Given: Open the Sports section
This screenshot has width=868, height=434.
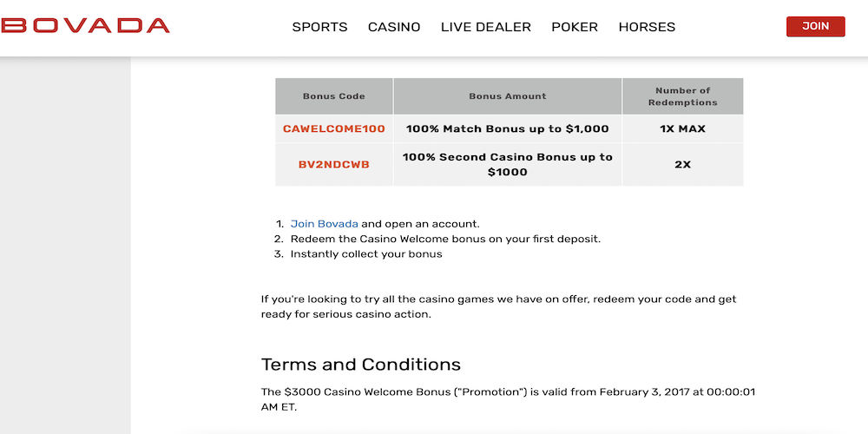Looking at the screenshot, I should coord(319,27).
